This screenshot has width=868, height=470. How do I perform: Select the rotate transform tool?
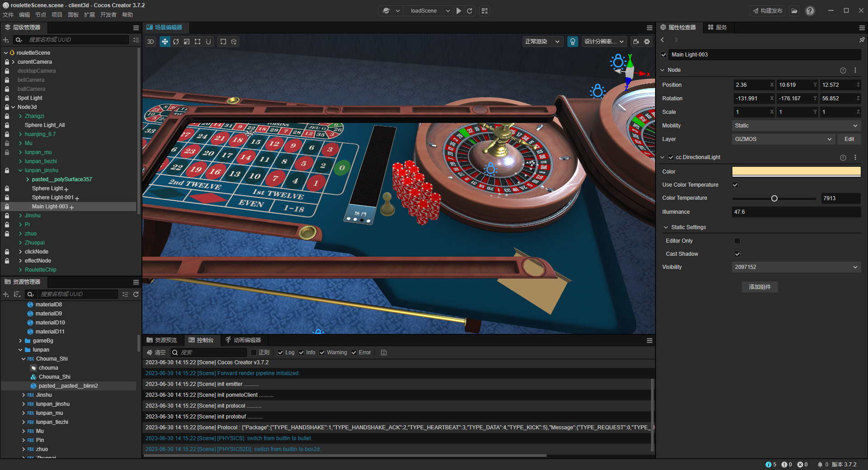176,42
